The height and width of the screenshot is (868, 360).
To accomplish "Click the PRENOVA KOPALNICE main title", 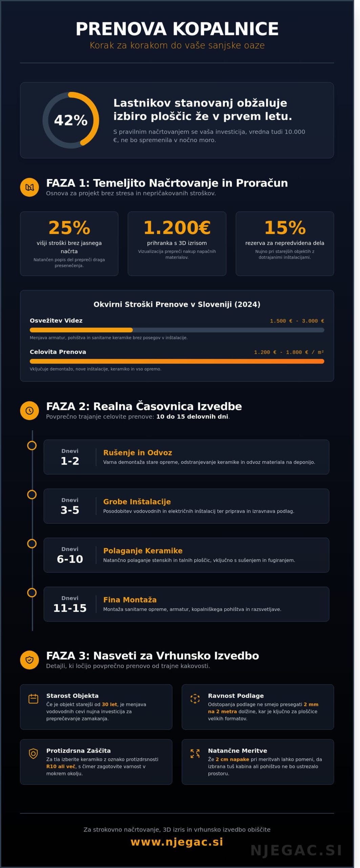I will point(177,29).
